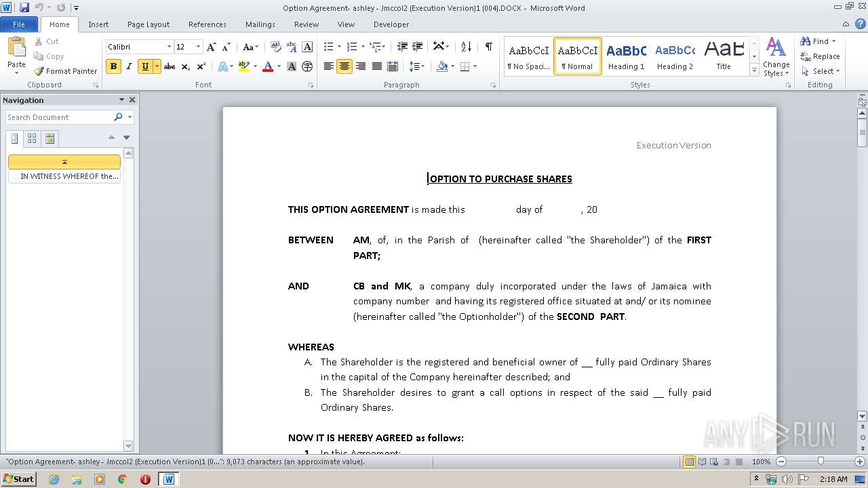Toggle Show/Hide paragraph marks
The image size is (868, 488).
click(488, 47)
